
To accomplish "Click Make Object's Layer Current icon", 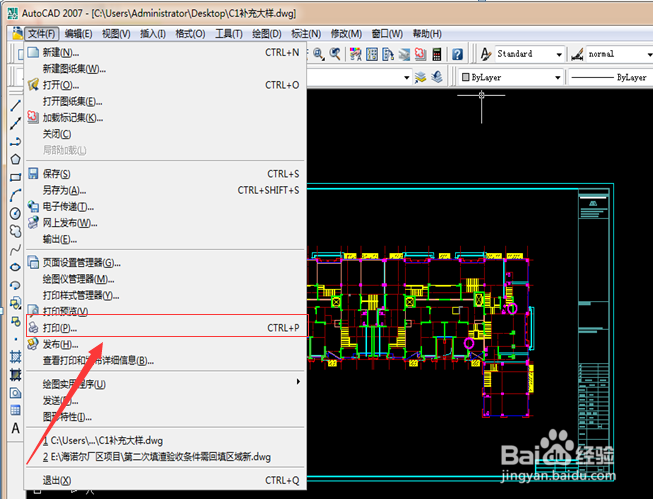I will pos(420,77).
